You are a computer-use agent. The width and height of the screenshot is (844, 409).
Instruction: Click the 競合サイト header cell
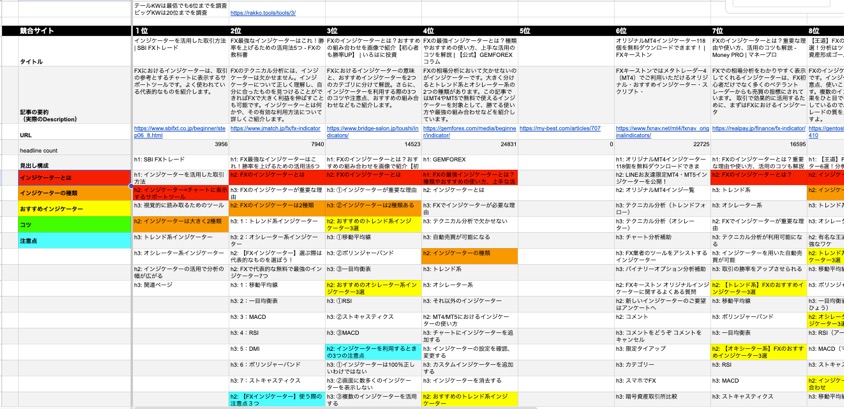click(66, 32)
